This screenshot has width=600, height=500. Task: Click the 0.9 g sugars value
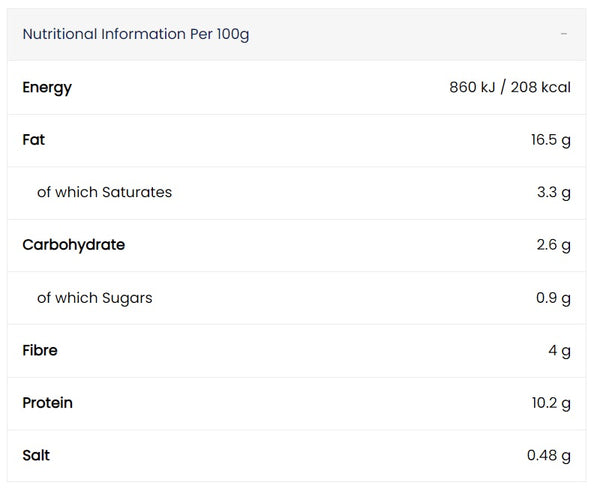(x=553, y=298)
